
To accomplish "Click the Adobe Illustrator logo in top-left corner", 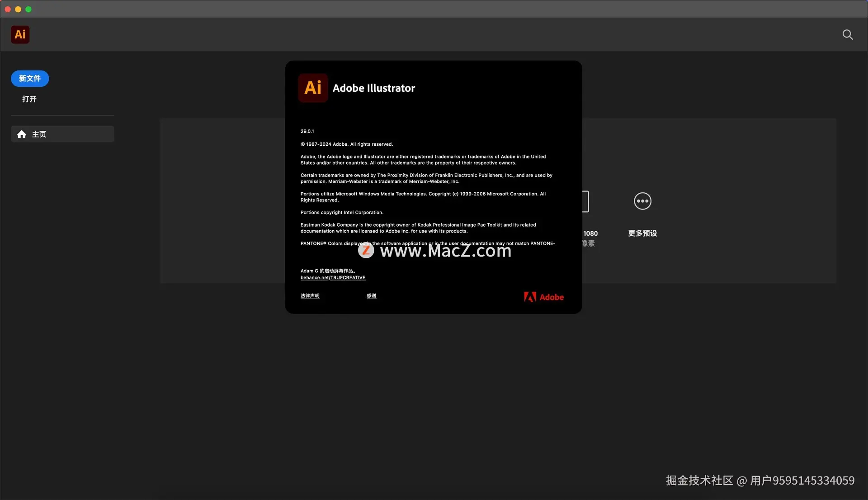I will [20, 34].
